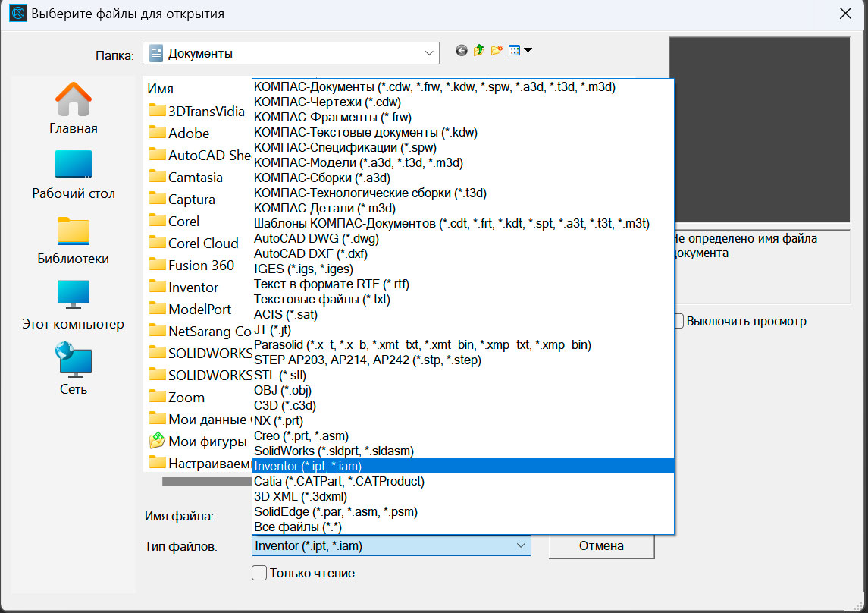Screen dimensions: 868x613
Task: Open Библиотеки in places bar
Action: pos(73,240)
